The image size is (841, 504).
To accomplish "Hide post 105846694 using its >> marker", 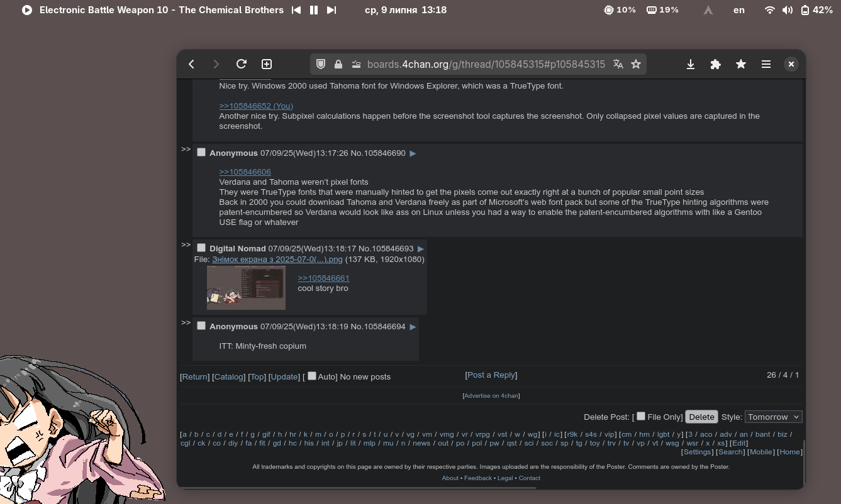I will pos(186,322).
